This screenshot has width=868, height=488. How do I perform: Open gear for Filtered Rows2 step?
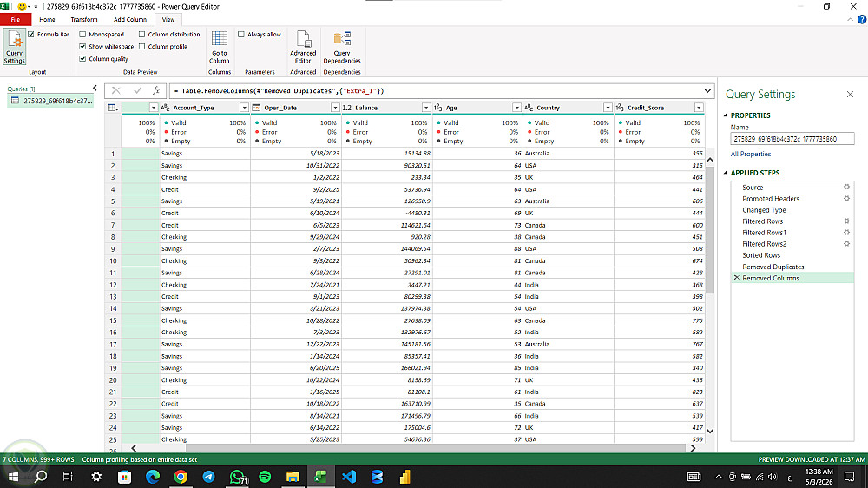tap(846, 244)
